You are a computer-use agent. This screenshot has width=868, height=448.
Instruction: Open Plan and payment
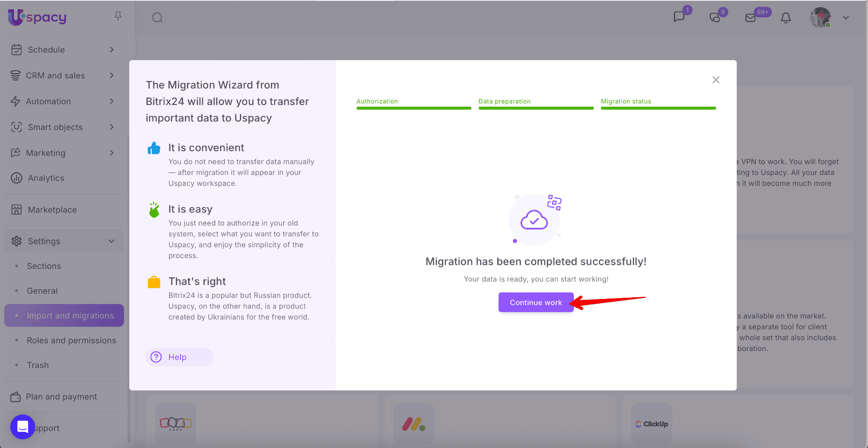(61, 397)
